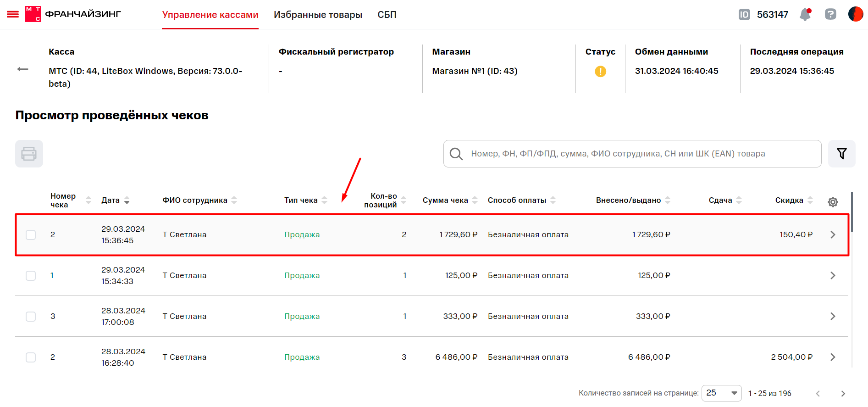The width and height of the screenshot is (868, 407).
Task: Switch to Избранные товары tab
Action: coord(318,15)
